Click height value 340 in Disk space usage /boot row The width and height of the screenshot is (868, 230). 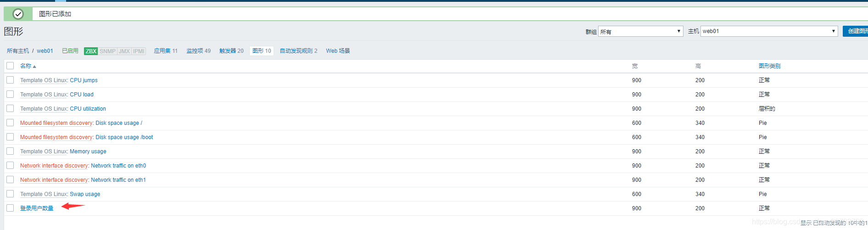700,137
